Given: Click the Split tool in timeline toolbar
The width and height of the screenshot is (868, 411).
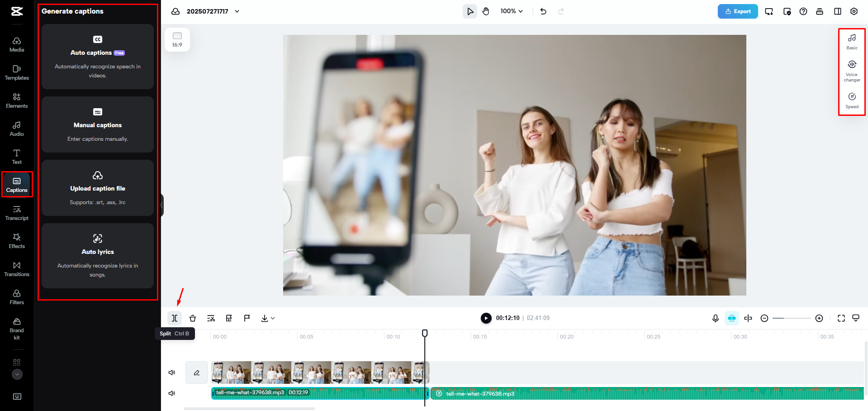Looking at the screenshot, I should coord(175,318).
